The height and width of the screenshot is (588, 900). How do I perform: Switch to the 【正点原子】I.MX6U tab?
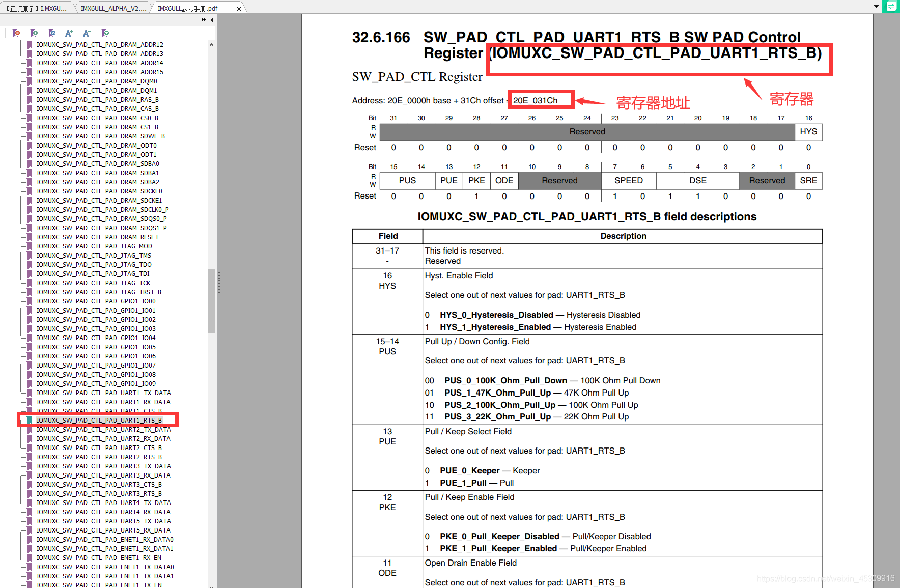pos(37,8)
